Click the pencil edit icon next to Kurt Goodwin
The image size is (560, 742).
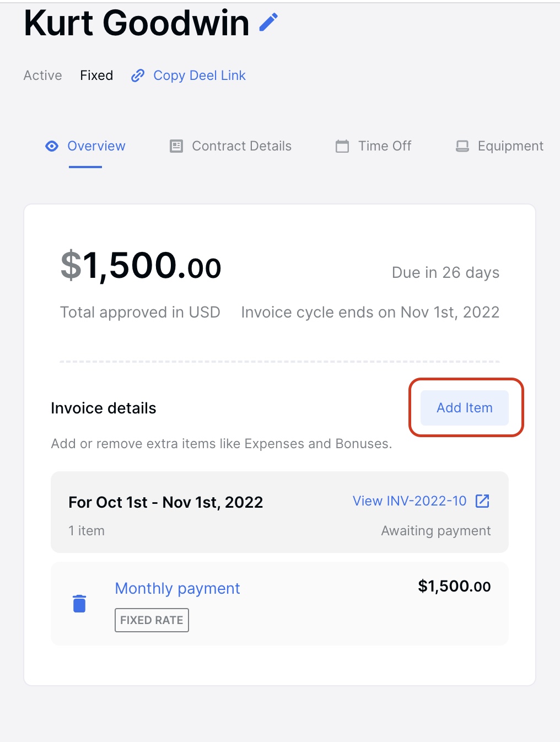coord(268,23)
